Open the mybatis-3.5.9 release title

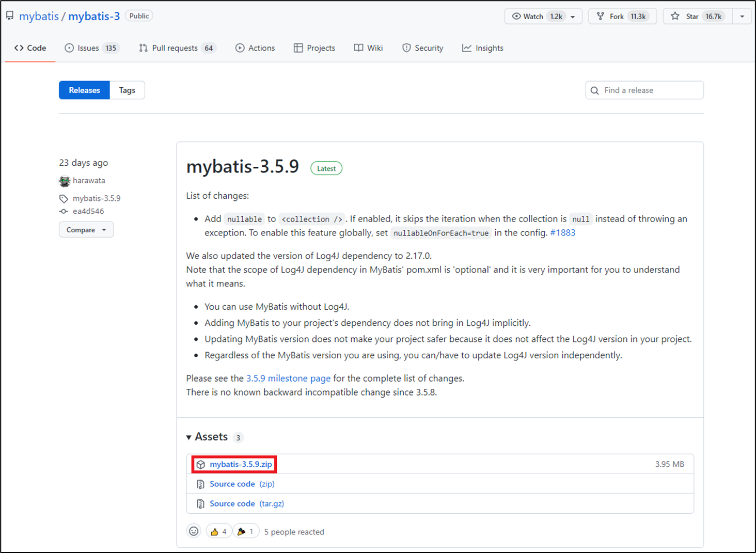point(243,167)
